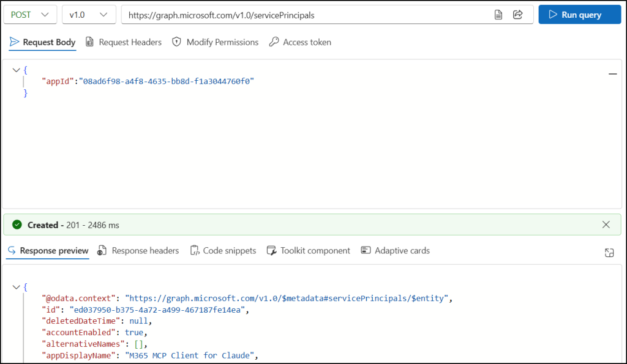Click the share query icon

[517, 15]
